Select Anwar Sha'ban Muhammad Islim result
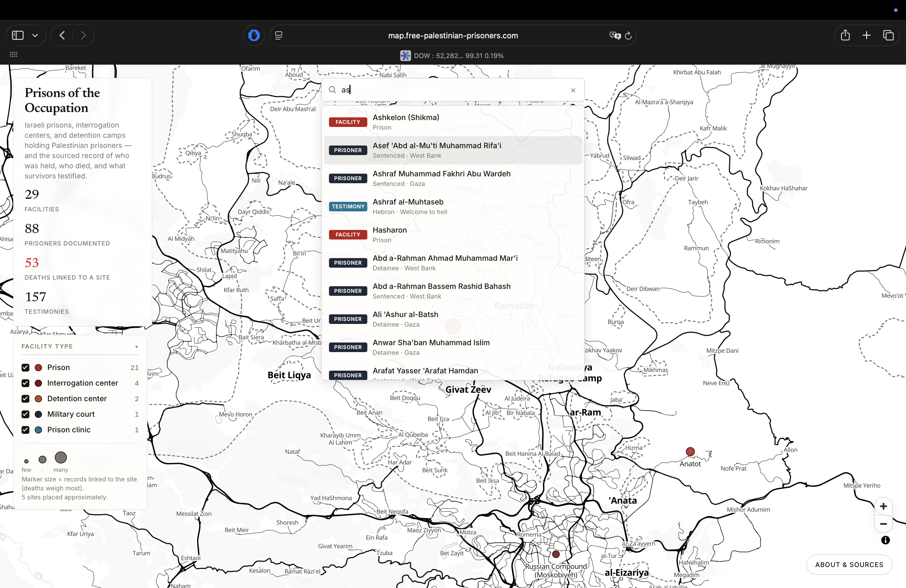Viewport: 906px width, 588px height. tap(453, 347)
